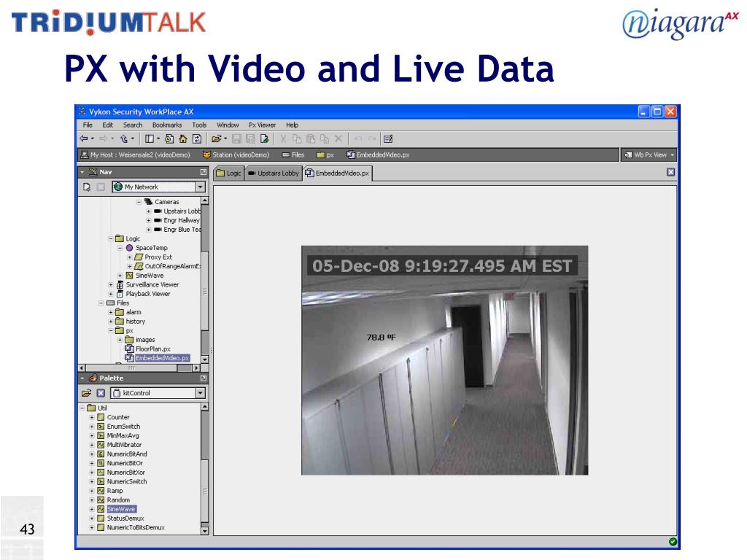Open the My Network dropdown

[201, 187]
